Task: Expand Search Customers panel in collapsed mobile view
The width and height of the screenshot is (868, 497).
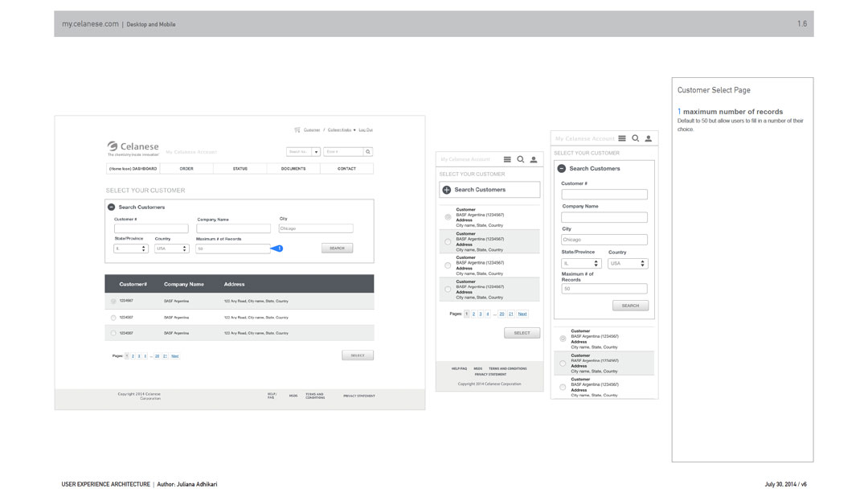Action: coord(447,190)
